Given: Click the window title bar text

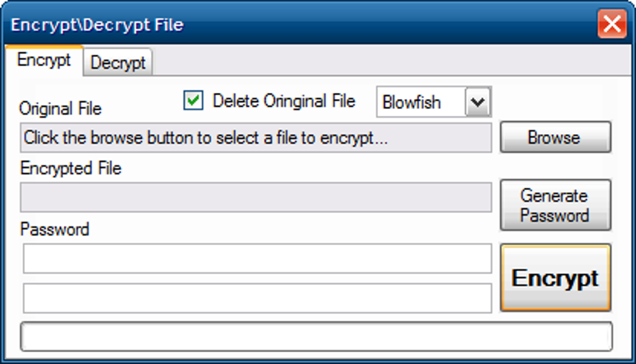Looking at the screenshot, I should pos(97,25).
